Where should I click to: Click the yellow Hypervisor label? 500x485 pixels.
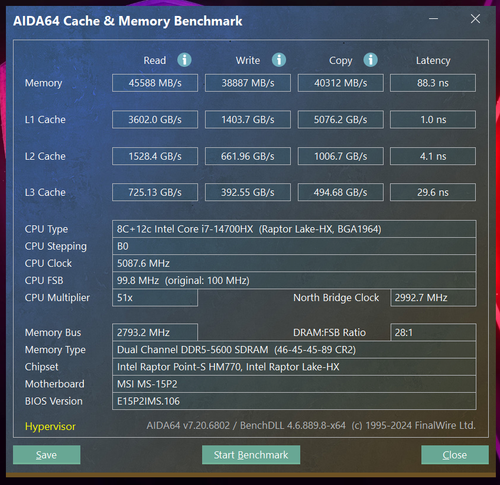coord(50,426)
